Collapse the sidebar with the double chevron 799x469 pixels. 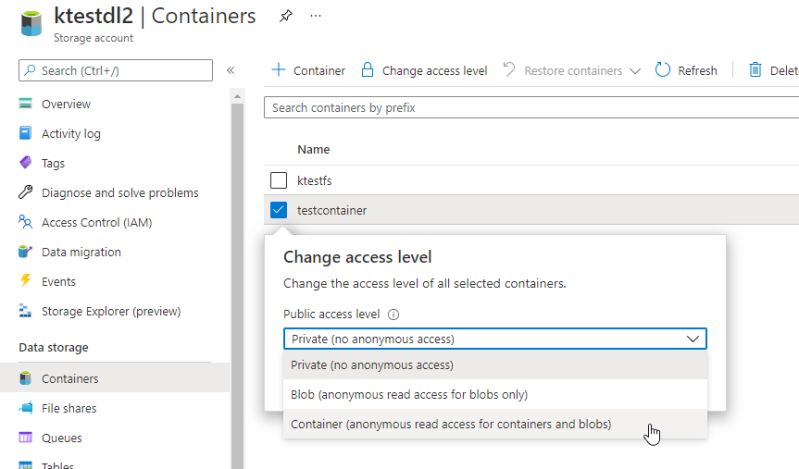[231, 70]
